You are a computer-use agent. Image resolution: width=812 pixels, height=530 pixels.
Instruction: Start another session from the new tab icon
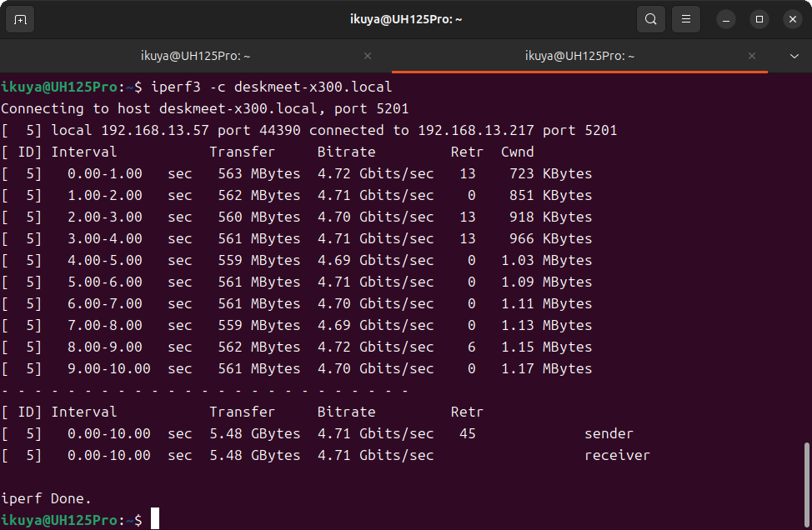pyautogui.click(x=18, y=18)
